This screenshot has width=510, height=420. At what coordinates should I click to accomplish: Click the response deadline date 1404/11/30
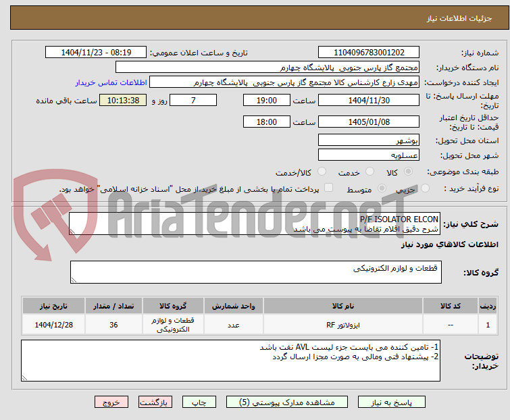click(x=369, y=100)
